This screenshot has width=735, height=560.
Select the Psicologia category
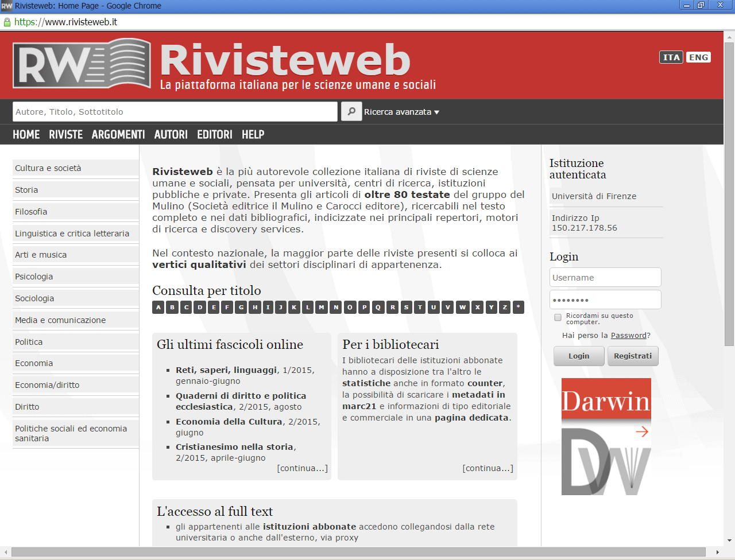coord(76,277)
